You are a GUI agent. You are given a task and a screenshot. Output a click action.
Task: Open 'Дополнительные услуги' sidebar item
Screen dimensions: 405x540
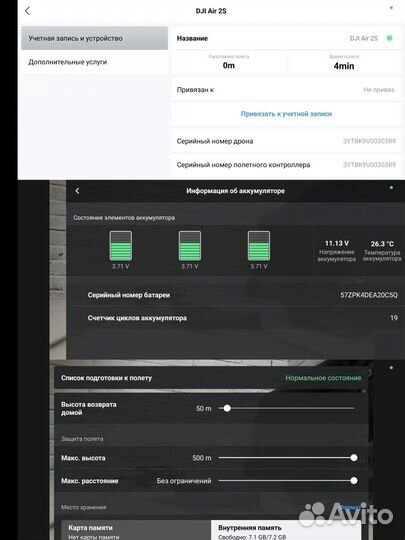(x=94, y=62)
